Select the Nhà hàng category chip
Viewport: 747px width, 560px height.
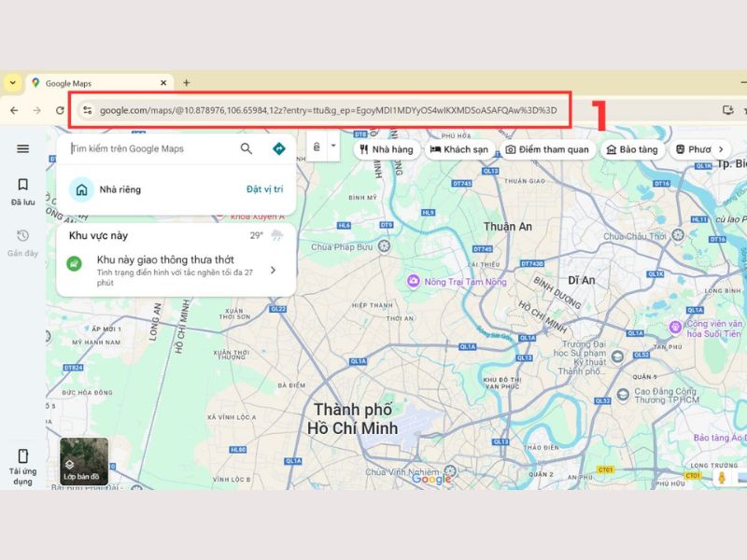click(387, 149)
